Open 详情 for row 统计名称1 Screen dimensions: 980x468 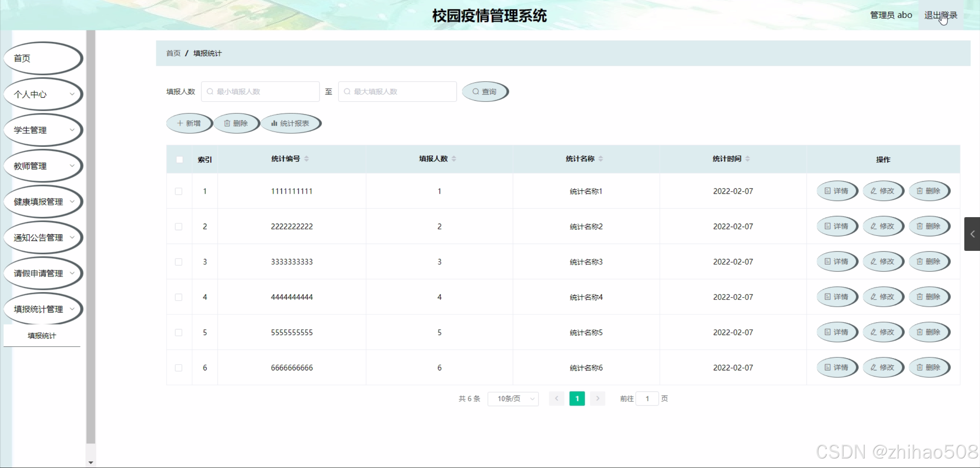click(837, 191)
